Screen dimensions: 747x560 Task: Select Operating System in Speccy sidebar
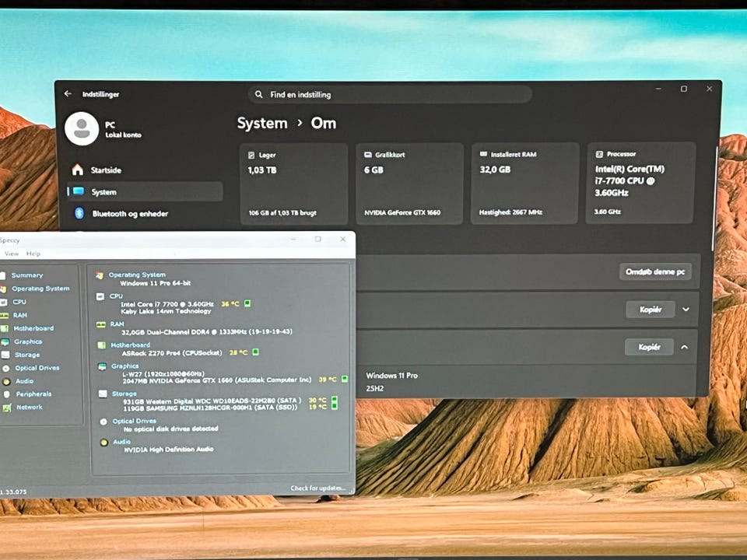tap(40, 289)
